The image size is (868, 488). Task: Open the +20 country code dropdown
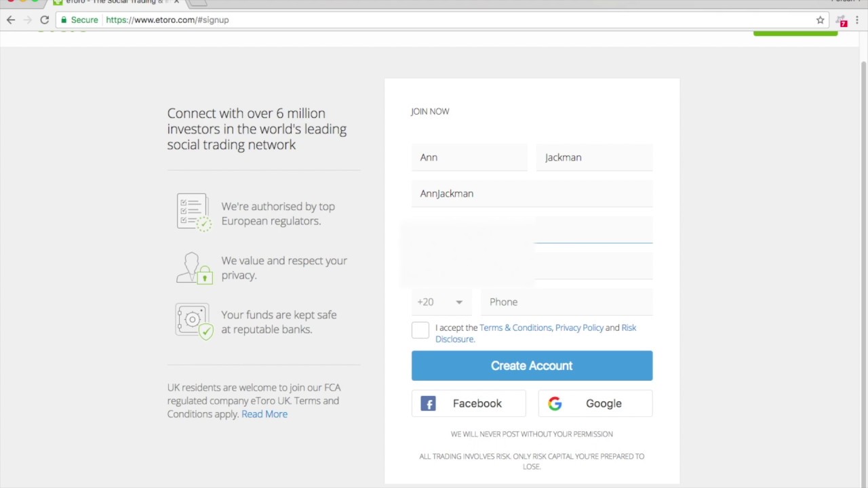[440, 302]
